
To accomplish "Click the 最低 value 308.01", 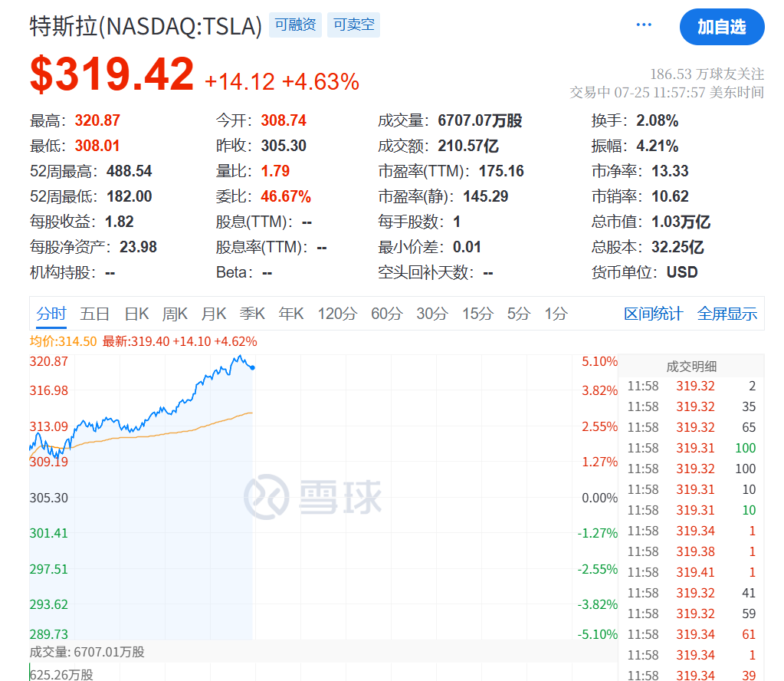I will (x=97, y=146).
